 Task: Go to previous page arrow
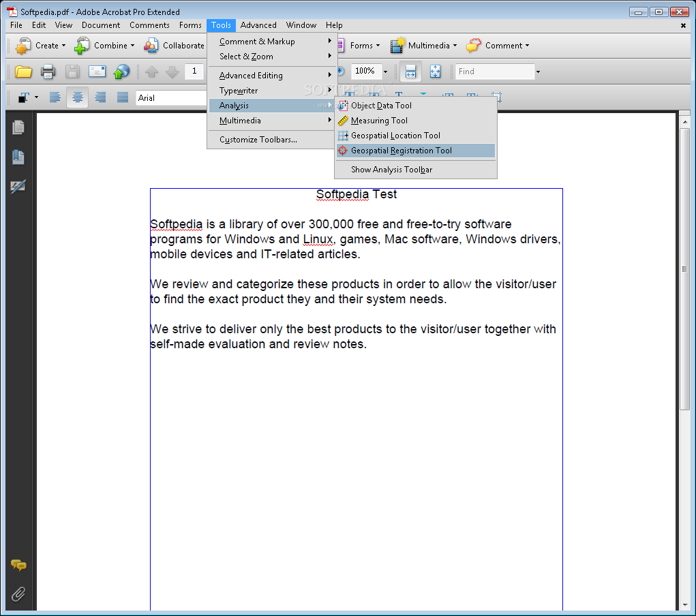pyautogui.click(x=152, y=72)
